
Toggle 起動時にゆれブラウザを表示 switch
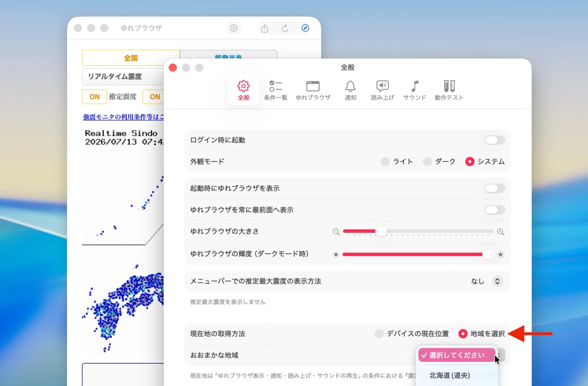tap(495, 188)
